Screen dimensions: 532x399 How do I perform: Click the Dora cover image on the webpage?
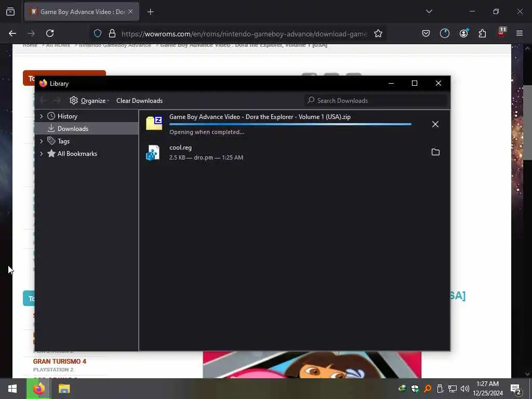tap(312, 365)
